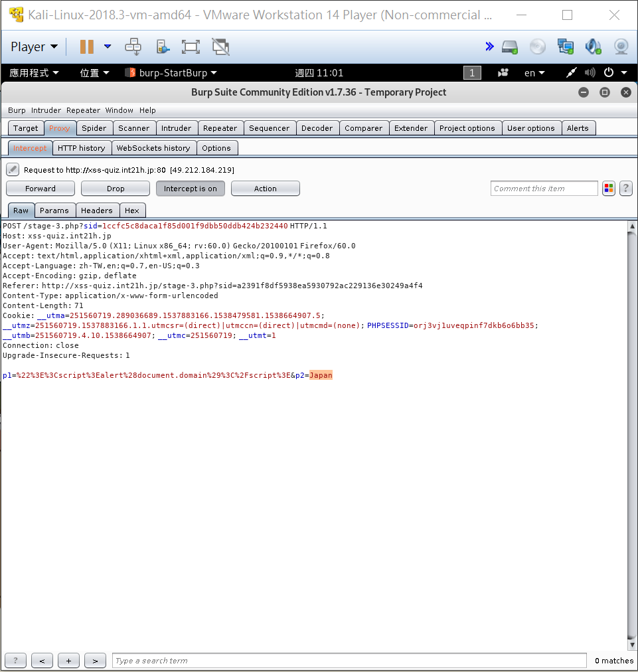Screen dimensions: 638x672
Task: Open the Window menu
Action: (x=119, y=110)
